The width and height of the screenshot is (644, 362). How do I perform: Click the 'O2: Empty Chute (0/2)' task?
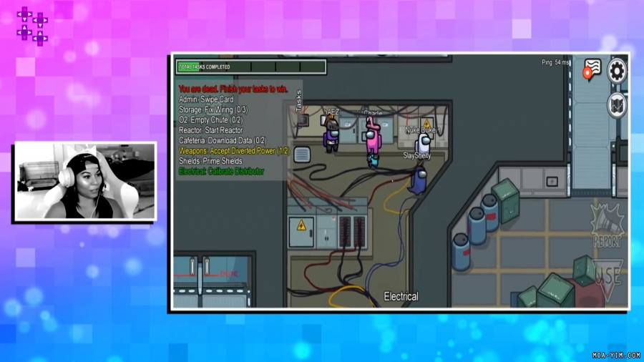(x=210, y=120)
